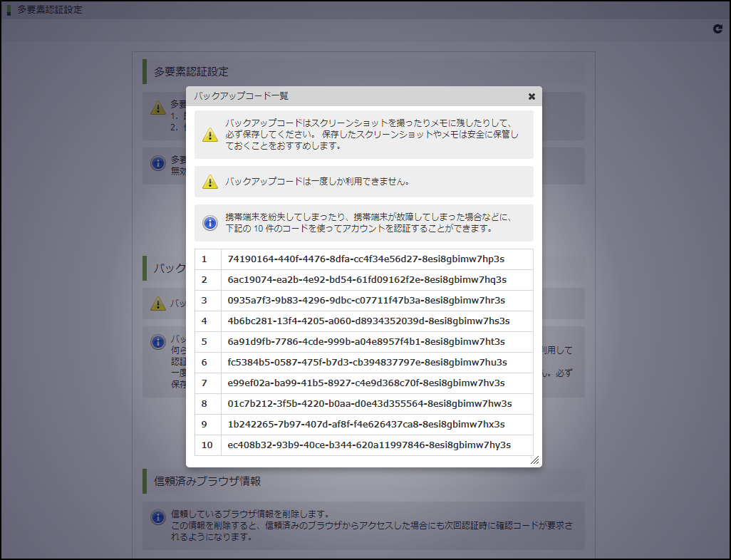Click the info icon in 信頼済みブラウザ情報 section
This screenshot has width=731, height=560.
click(158, 517)
